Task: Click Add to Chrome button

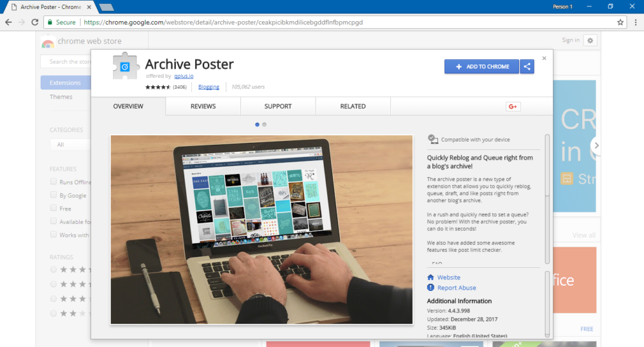Action: (x=482, y=66)
